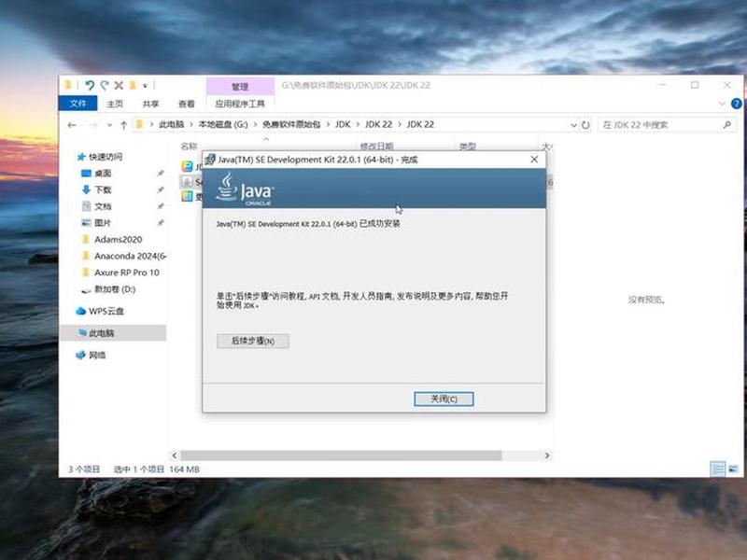Click the 关闭(C) button in the installer
The image size is (747, 560).
click(x=444, y=399)
